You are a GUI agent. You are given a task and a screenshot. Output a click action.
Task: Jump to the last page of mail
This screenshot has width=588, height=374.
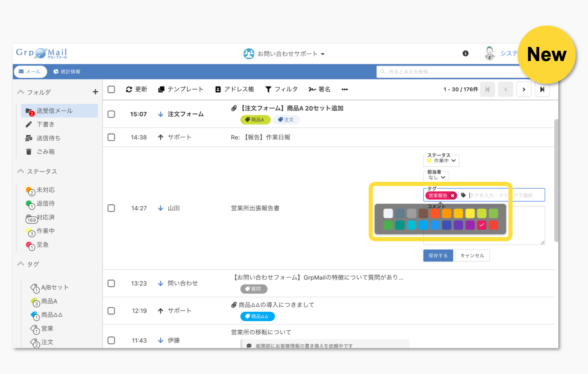click(542, 89)
